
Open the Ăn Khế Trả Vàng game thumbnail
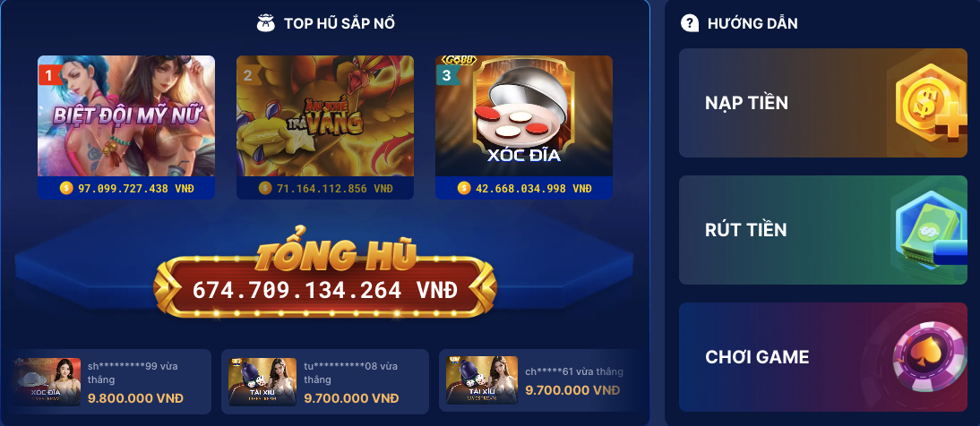(x=325, y=115)
